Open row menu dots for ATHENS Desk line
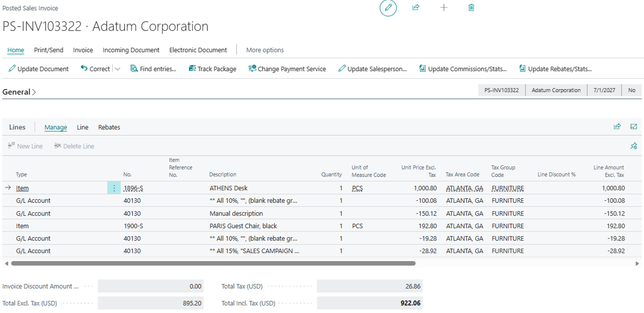Viewport: 644px width, 313px height. 114,188
